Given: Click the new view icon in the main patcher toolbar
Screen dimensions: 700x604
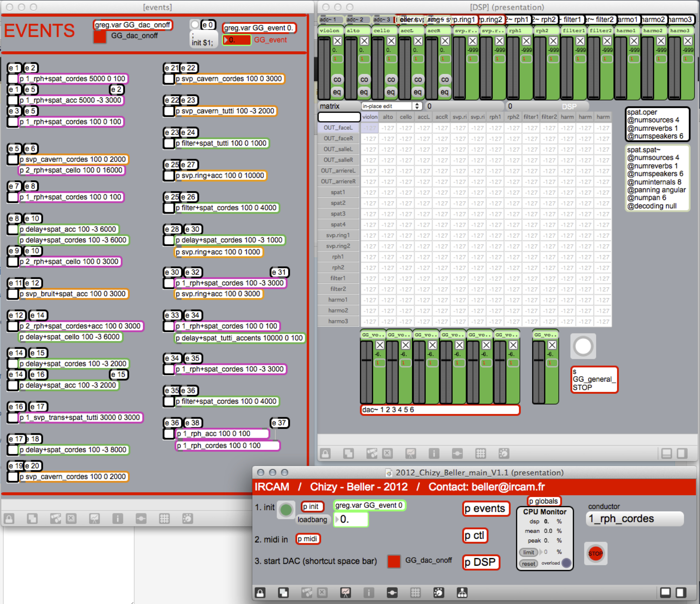Looking at the screenshot, I should (284, 593).
